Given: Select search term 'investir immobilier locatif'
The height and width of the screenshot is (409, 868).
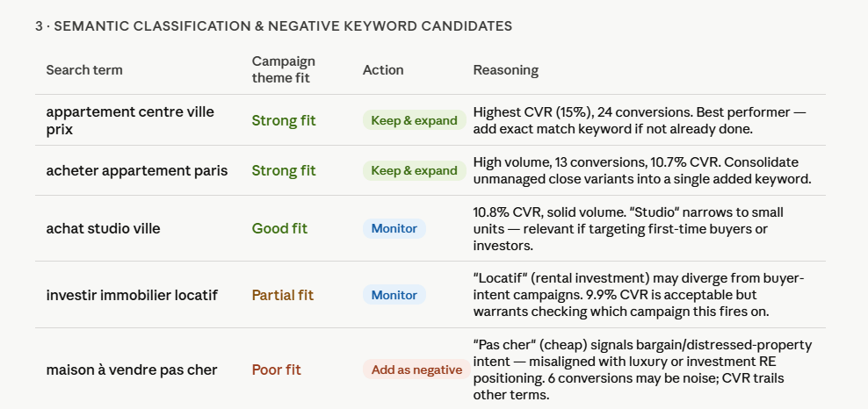Looking at the screenshot, I should click(x=132, y=295).
